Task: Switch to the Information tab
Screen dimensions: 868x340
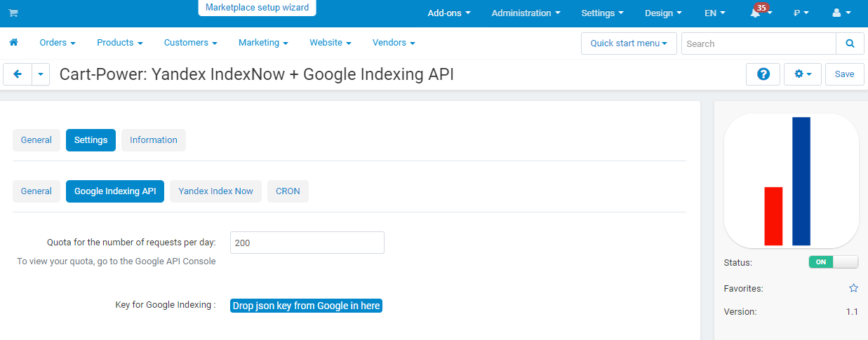Action: (x=154, y=140)
